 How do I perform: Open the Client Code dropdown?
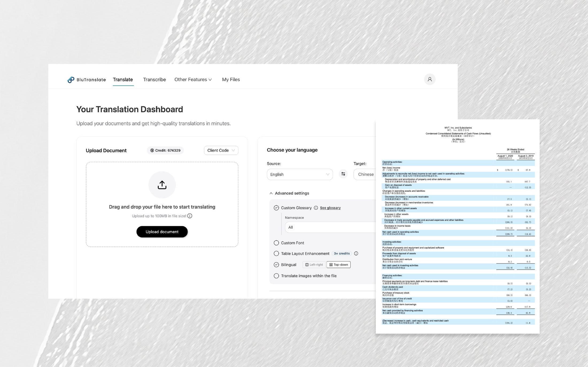tap(221, 150)
